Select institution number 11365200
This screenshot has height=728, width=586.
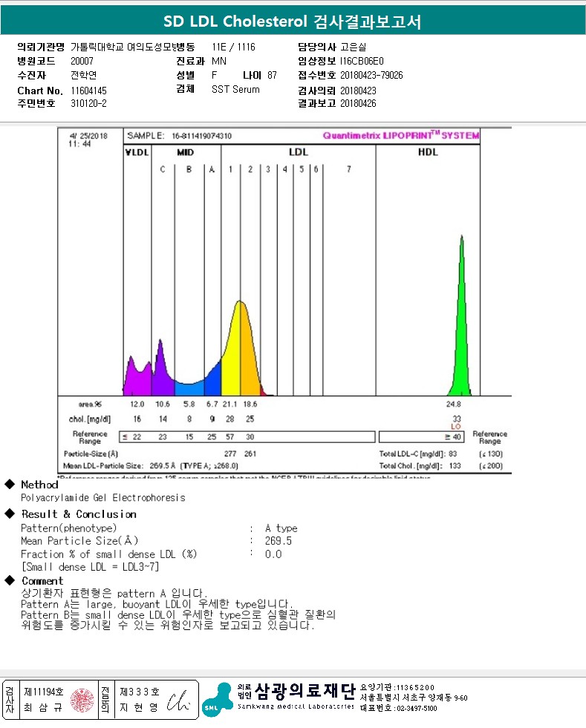click(415, 687)
